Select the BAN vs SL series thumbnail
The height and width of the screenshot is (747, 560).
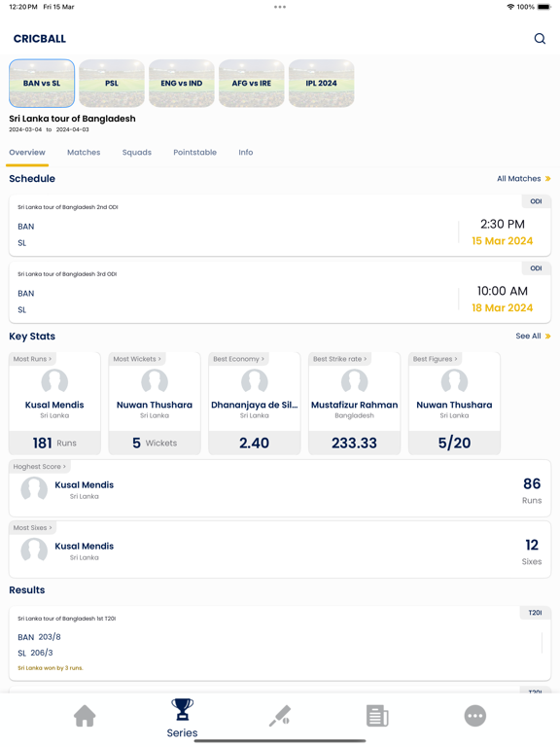click(x=42, y=84)
